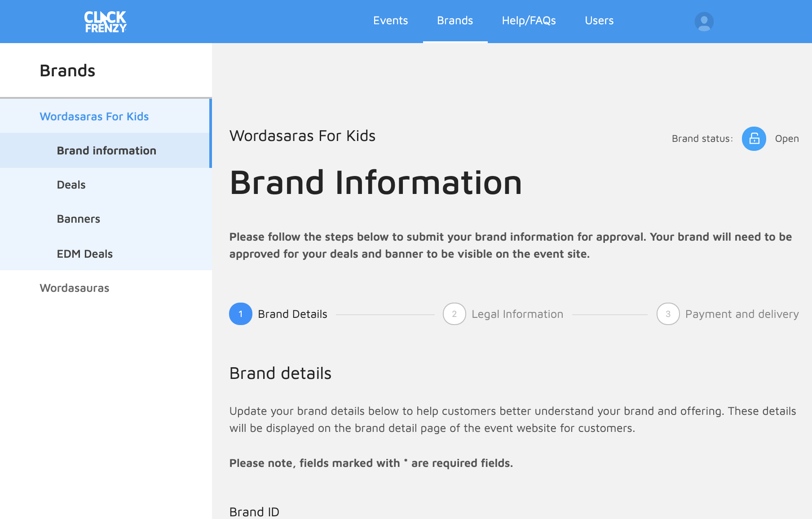Screen dimensions: 812x519
Task: Select step 3 circle for Payment and delivery
Action: [x=668, y=314]
